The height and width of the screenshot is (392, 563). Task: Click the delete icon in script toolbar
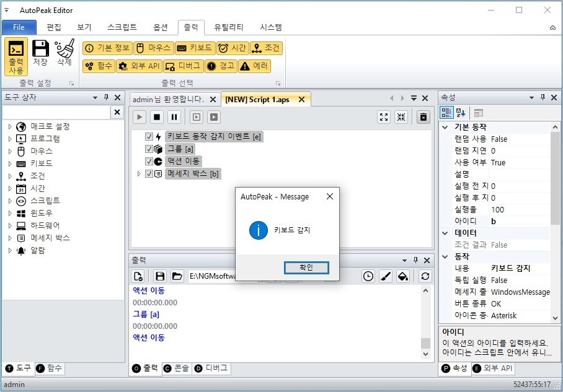click(x=423, y=117)
